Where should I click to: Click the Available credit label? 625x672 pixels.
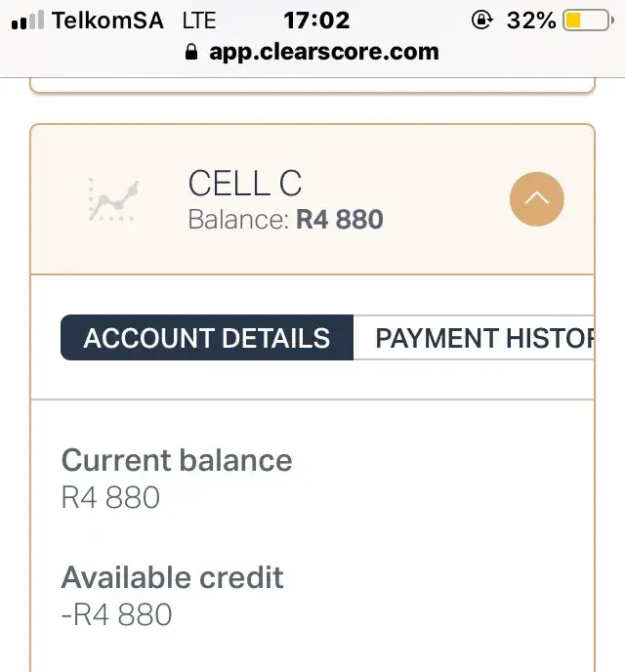pos(173,577)
